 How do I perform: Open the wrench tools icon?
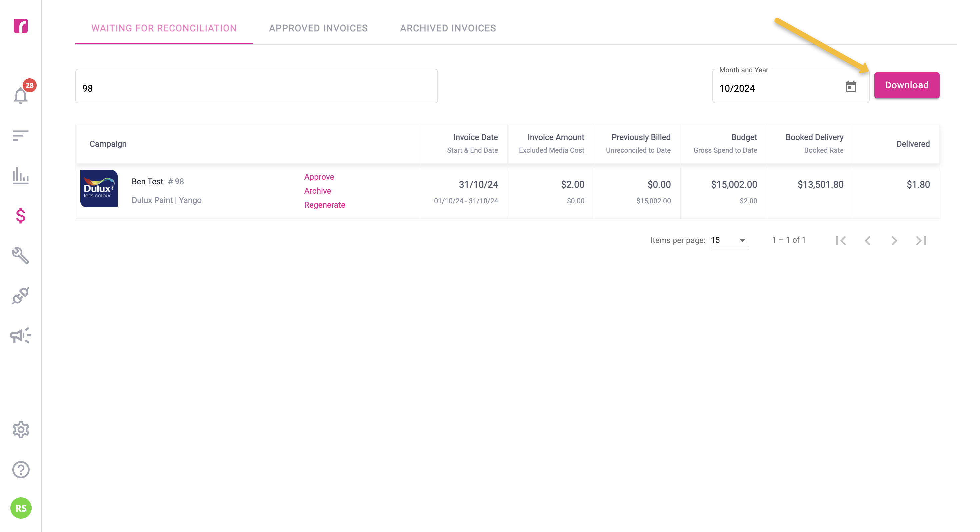point(21,255)
